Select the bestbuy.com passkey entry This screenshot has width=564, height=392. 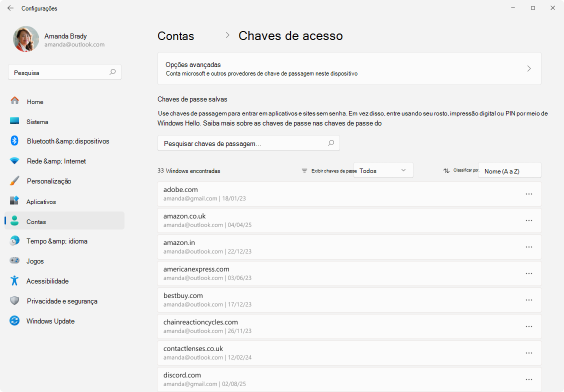349,300
